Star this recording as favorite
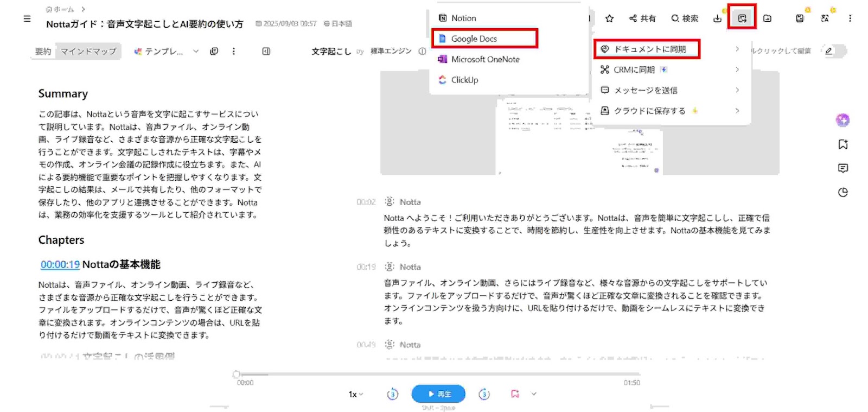This screenshot has width=868, height=412. [x=609, y=18]
